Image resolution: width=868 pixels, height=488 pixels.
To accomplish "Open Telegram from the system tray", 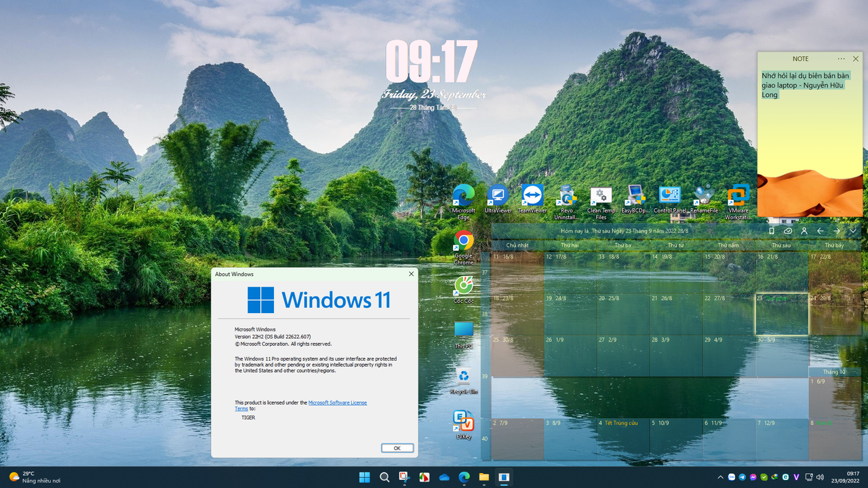I will (x=742, y=476).
